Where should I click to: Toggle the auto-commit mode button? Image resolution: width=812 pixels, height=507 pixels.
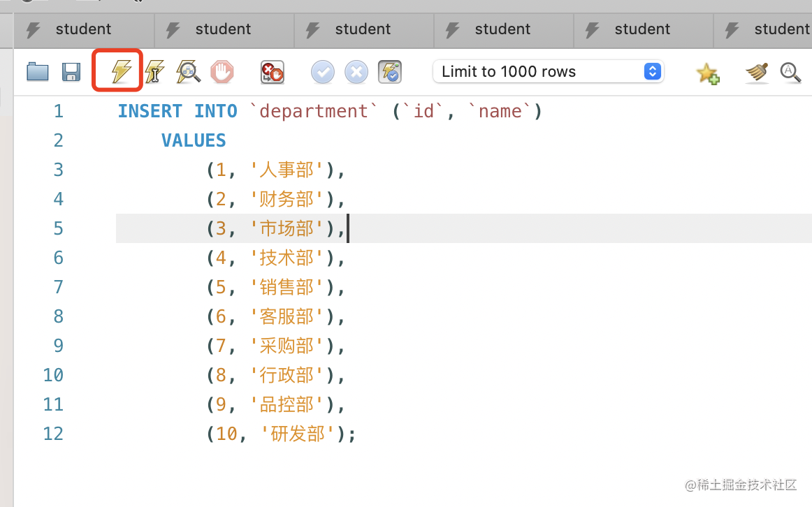coord(390,71)
